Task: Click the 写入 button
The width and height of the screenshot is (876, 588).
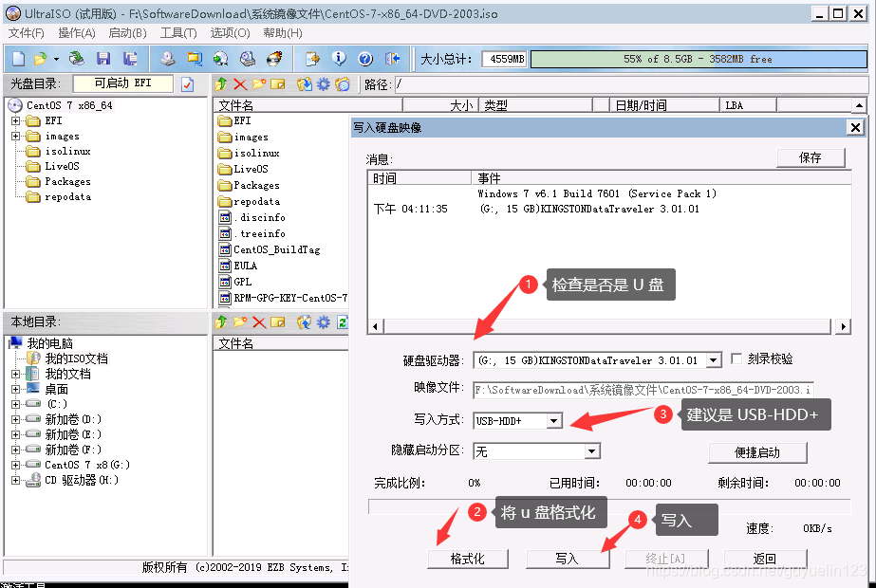Action: [x=567, y=559]
